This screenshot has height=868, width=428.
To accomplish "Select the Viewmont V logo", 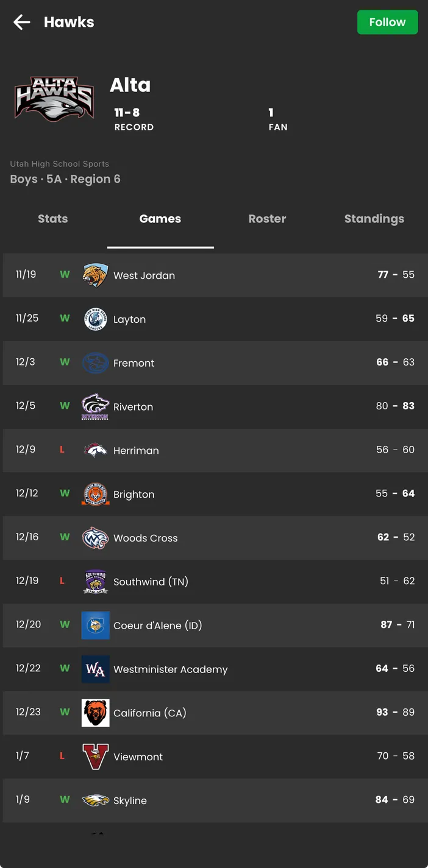I will point(95,757).
